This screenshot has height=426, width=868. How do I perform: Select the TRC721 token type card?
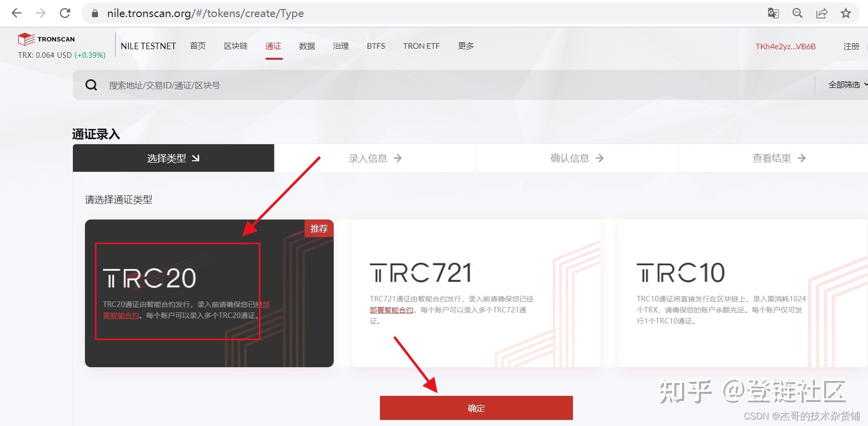(x=476, y=293)
